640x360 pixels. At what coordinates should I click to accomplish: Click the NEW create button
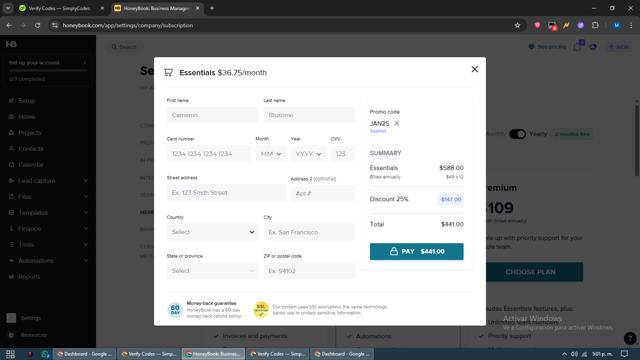[x=619, y=47]
